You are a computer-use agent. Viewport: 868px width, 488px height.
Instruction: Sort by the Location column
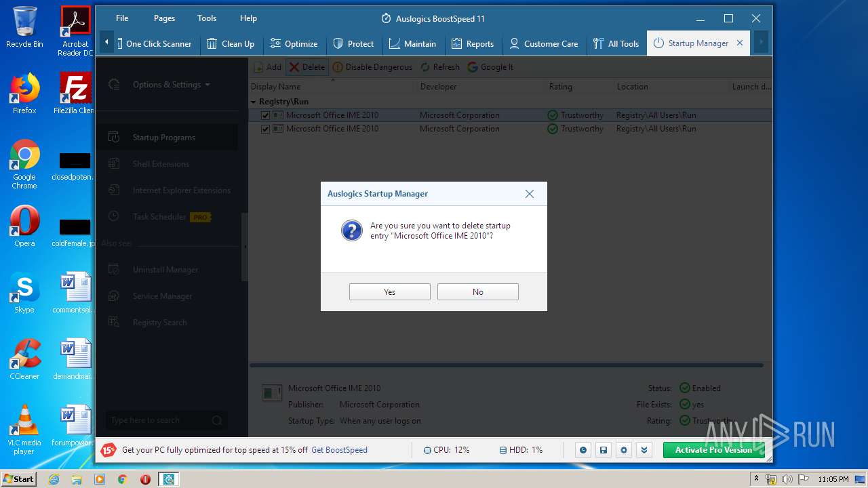click(x=671, y=87)
